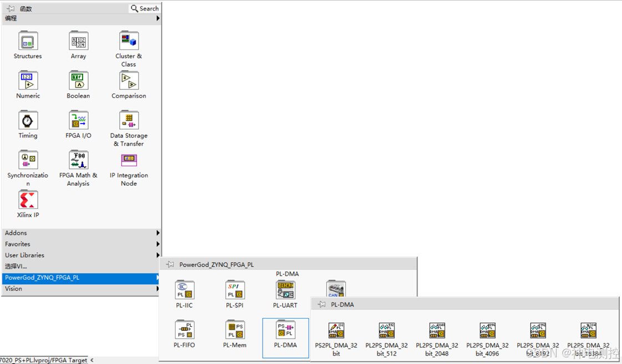This screenshot has height=364, width=622.
Task: Open the CAN subpalette icon
Action: coord(335,289)
